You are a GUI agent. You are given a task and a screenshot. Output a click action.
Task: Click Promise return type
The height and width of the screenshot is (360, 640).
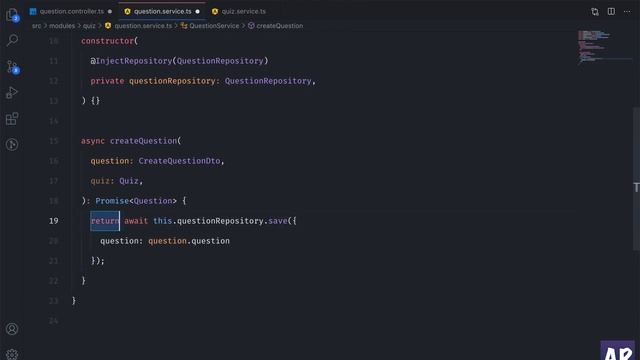112,201
